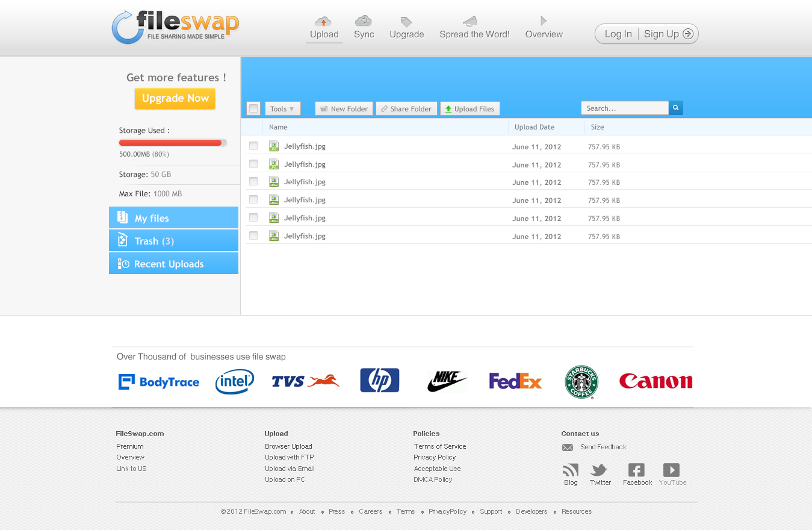
Task: Sort files by the Name column header
Action: point(278,127)
